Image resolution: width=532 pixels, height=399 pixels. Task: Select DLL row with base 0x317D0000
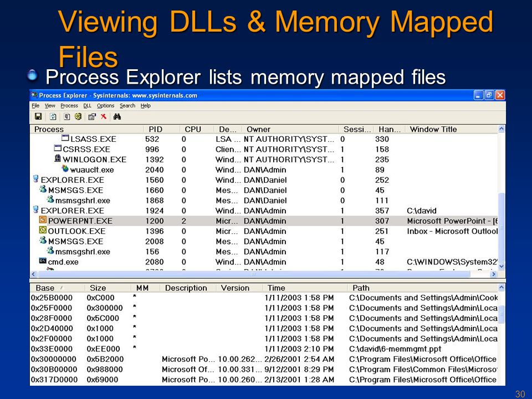(x=264, y=380)
